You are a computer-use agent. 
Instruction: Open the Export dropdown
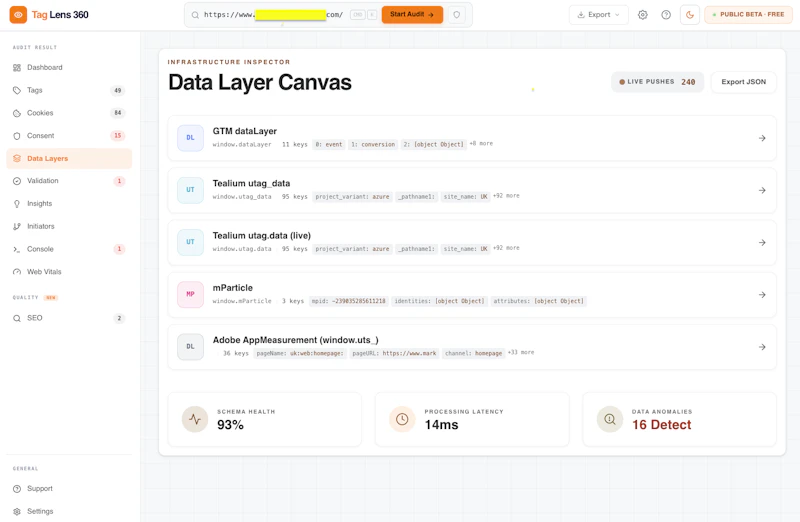click(x=598, y=15)
